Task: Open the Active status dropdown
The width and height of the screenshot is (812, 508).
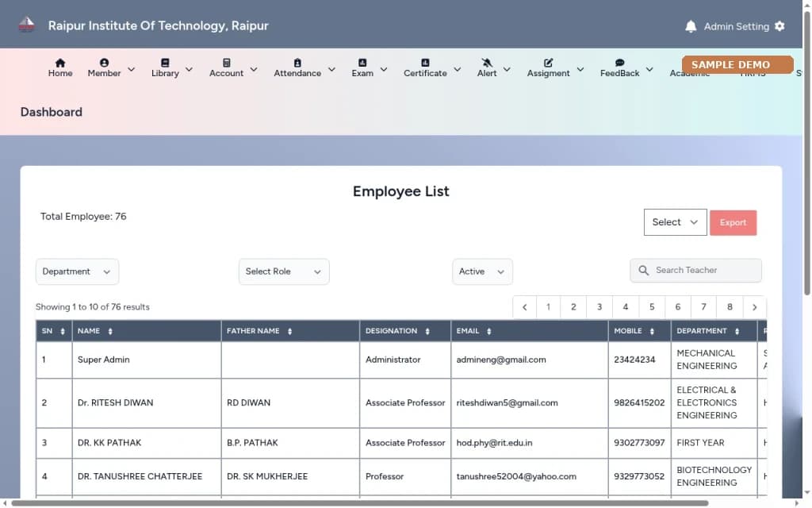Action: pyautogui.click(x=482, y=271)
